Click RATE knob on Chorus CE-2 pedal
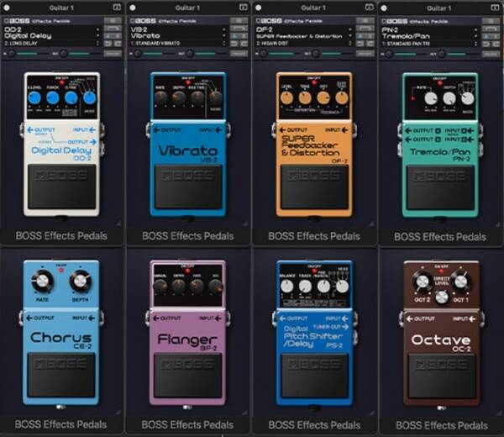The image size is (504, 437). 42,281
